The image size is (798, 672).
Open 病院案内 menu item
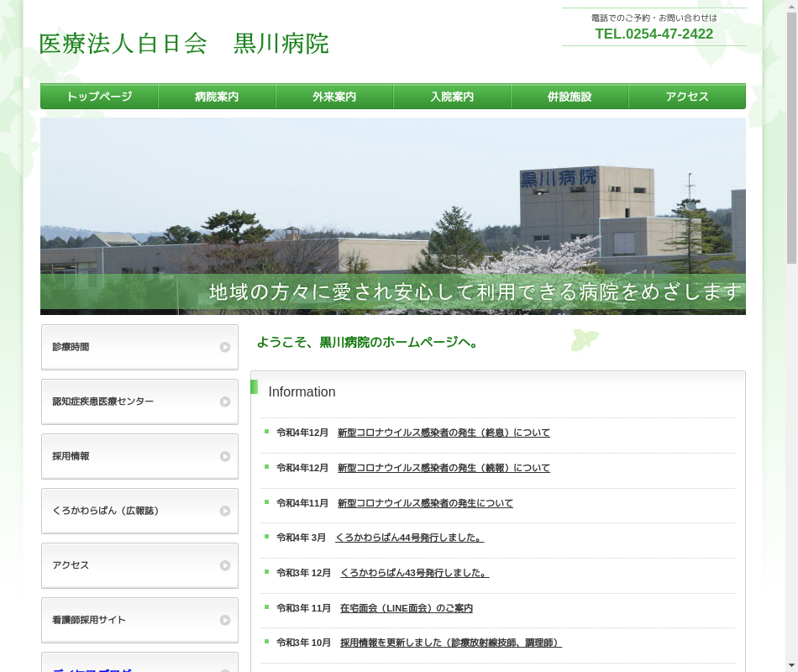click(x=217, y=97)
